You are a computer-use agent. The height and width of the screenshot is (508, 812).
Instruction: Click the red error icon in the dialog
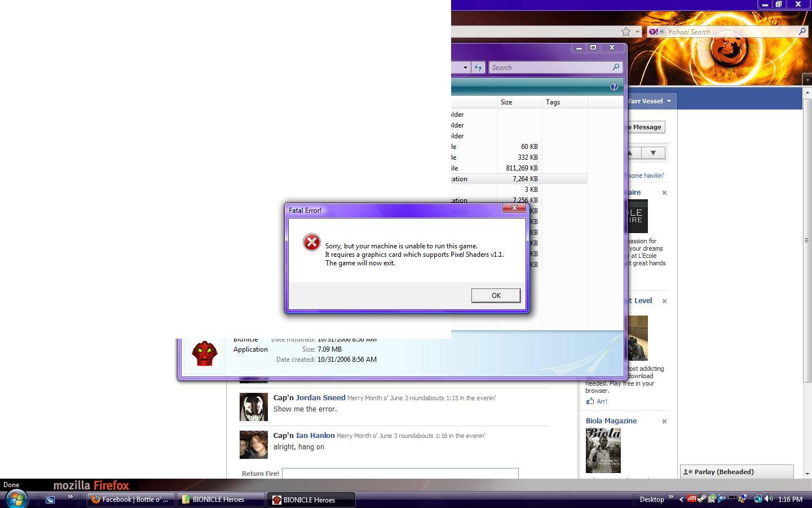pos(311,242)
